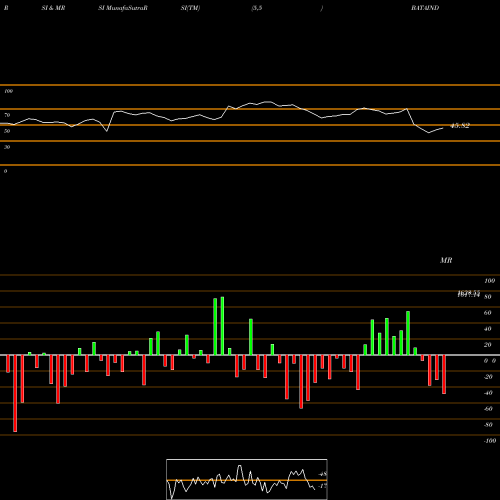Click the 60 axis label in MR panel
This screenshot has width=500, height=500.
[488, 313]
